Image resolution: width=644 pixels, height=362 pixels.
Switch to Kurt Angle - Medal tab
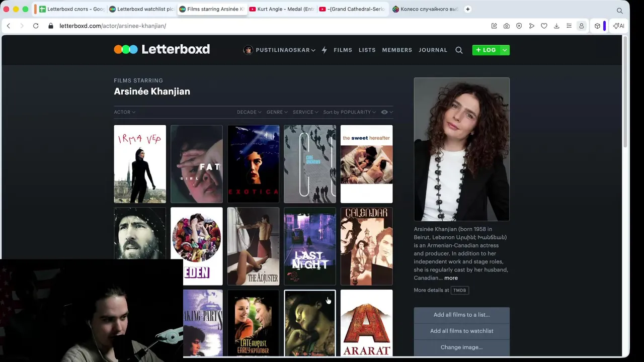coord(281,9)
